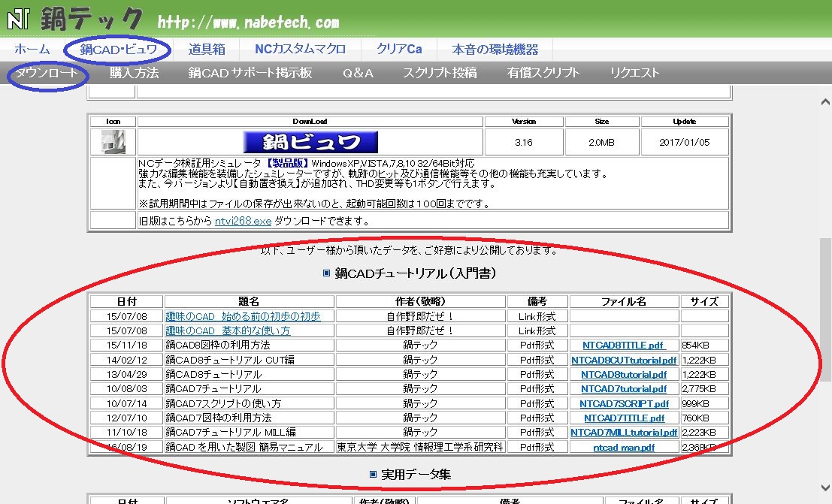The image size is (832, 504).
Task: Click the NT 鍋テック site logo
Action: [x=75, y=19]
